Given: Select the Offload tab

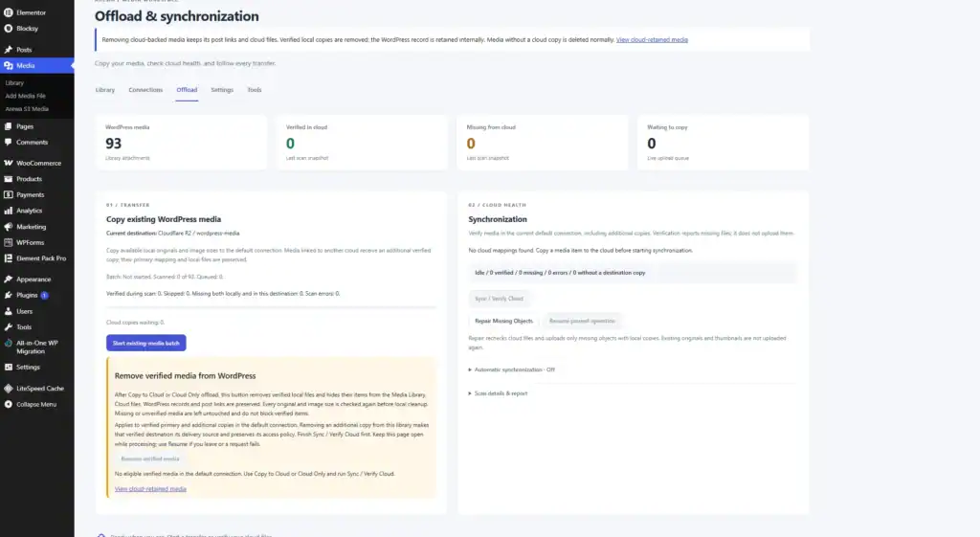Looking at the screenshot, I should click(187, 89).
